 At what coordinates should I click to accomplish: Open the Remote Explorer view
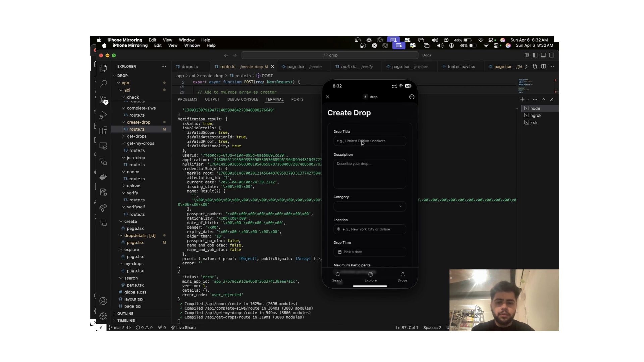(x=103, y=146)
